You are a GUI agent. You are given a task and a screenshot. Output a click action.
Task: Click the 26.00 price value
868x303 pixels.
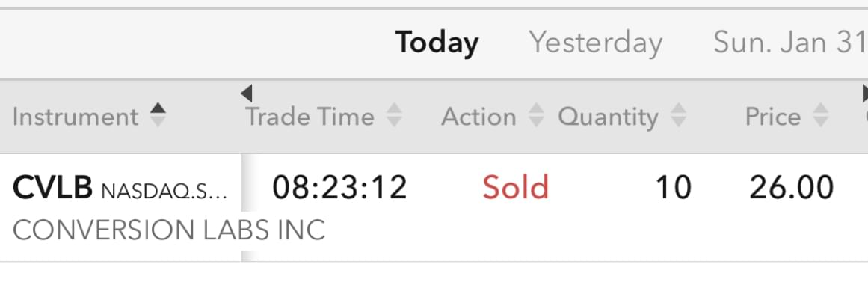pos(791,187)
